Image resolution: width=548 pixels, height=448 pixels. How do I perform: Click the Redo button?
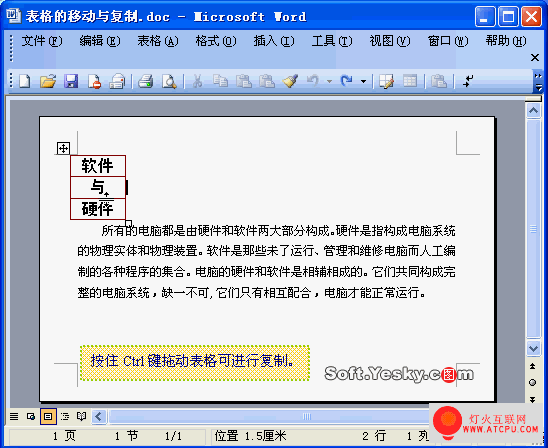[x=347, y=81]
